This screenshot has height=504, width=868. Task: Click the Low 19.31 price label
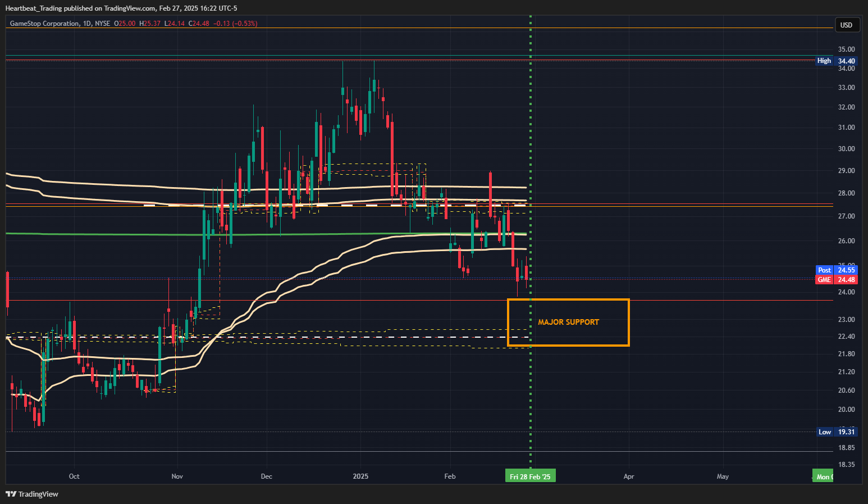pyautogui.click(x=836, y=432)
